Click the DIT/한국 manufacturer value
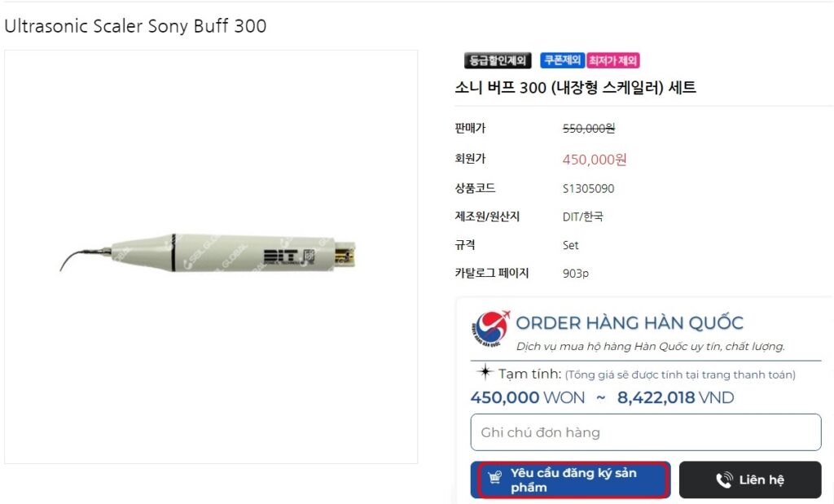The image size is (834, 504). [582, 217]
